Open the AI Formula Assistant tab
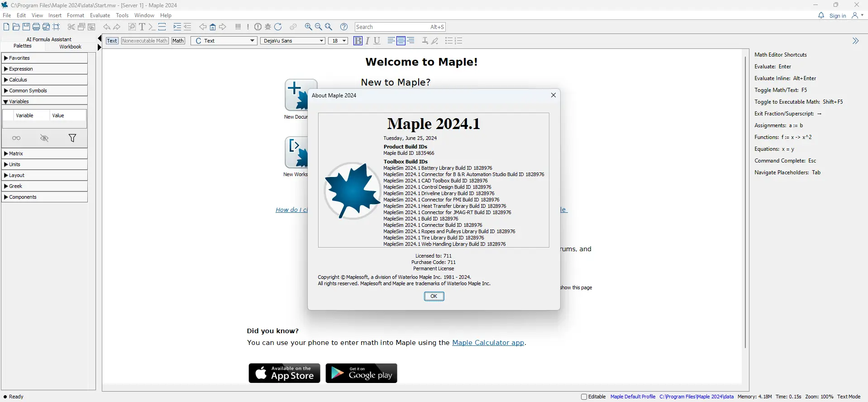This screenshot has height=402, width=868. pyautogui.click(x=49, y=39)
